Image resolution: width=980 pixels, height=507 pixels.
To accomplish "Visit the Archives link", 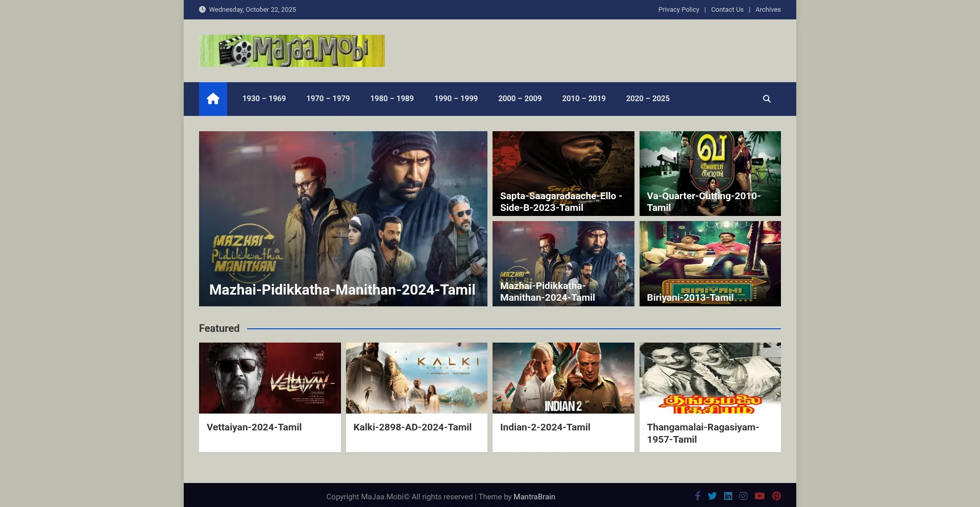I will [768, 10].
